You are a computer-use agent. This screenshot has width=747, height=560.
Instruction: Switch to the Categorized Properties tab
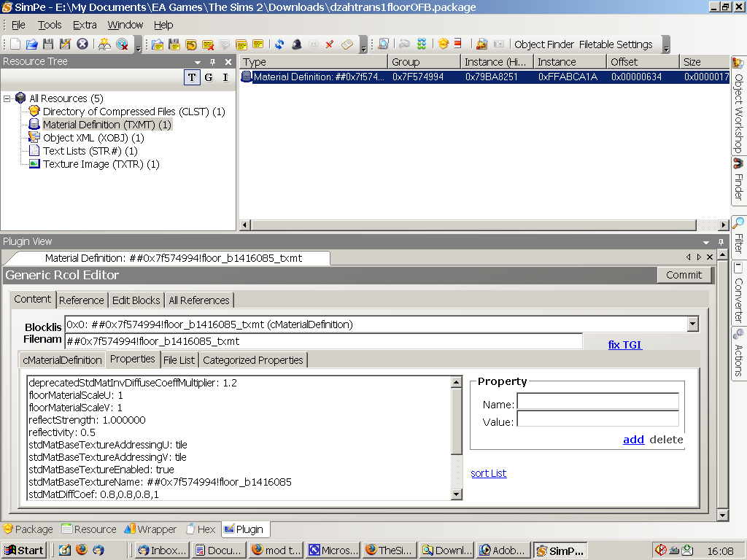(253, 360)
